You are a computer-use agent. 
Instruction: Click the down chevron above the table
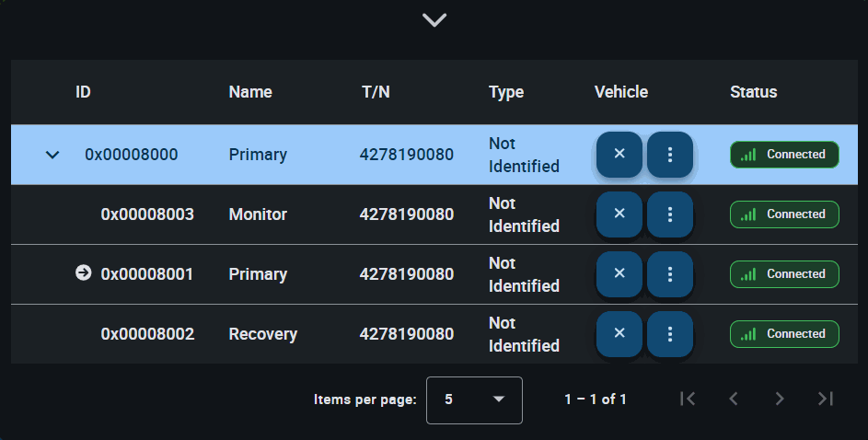pos(434,19)
